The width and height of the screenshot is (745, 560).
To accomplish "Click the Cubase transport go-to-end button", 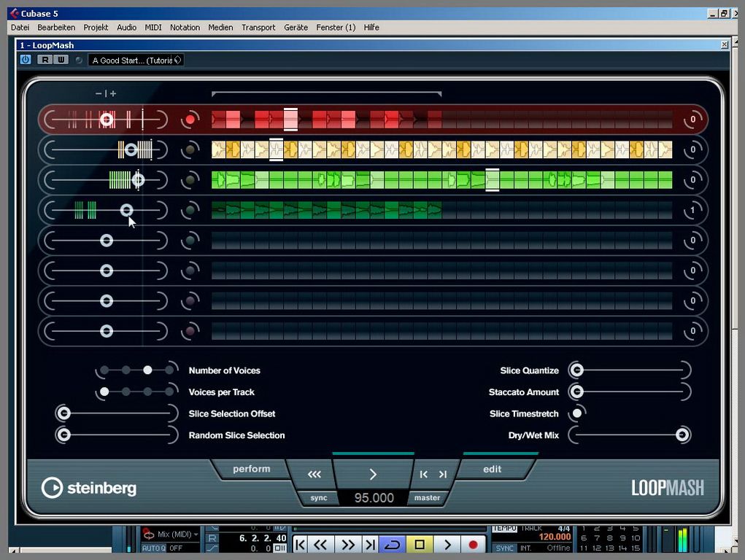I will [x=370, y=545].
